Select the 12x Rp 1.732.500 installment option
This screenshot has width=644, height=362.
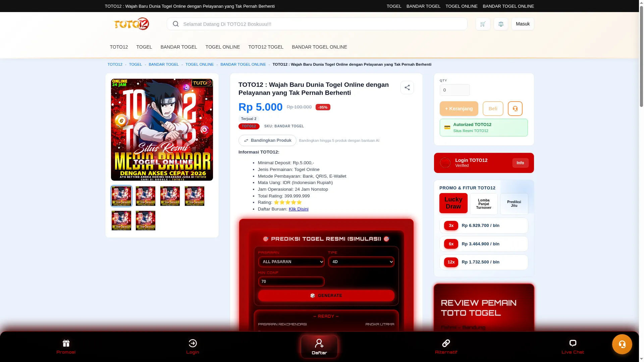tap(484, 262)
